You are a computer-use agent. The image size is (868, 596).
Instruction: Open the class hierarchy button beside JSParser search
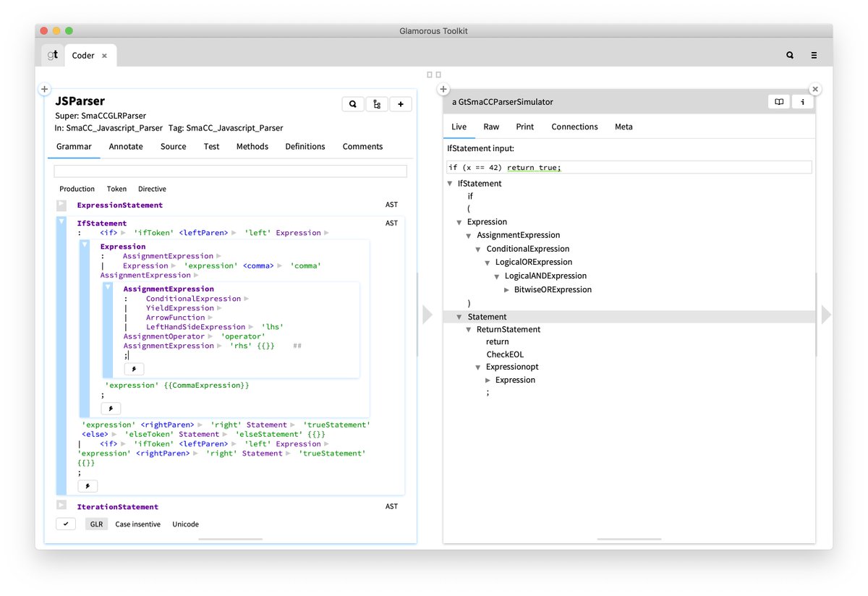point(377,104)
